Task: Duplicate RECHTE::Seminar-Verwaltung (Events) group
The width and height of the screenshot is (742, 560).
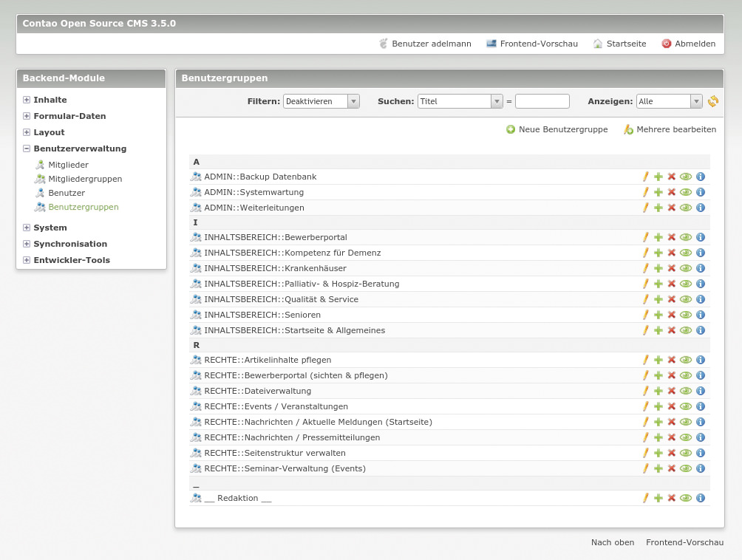Action: coord(658,468)
